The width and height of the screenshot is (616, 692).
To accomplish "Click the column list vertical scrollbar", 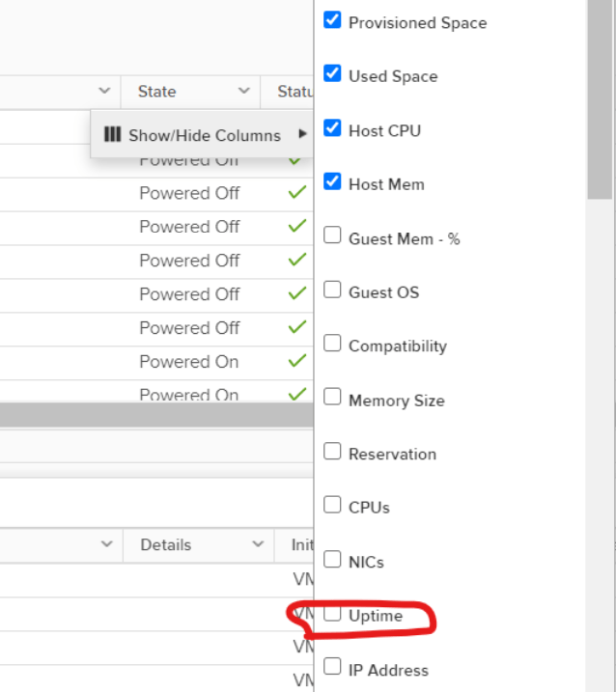I will [x=599, y=97].
